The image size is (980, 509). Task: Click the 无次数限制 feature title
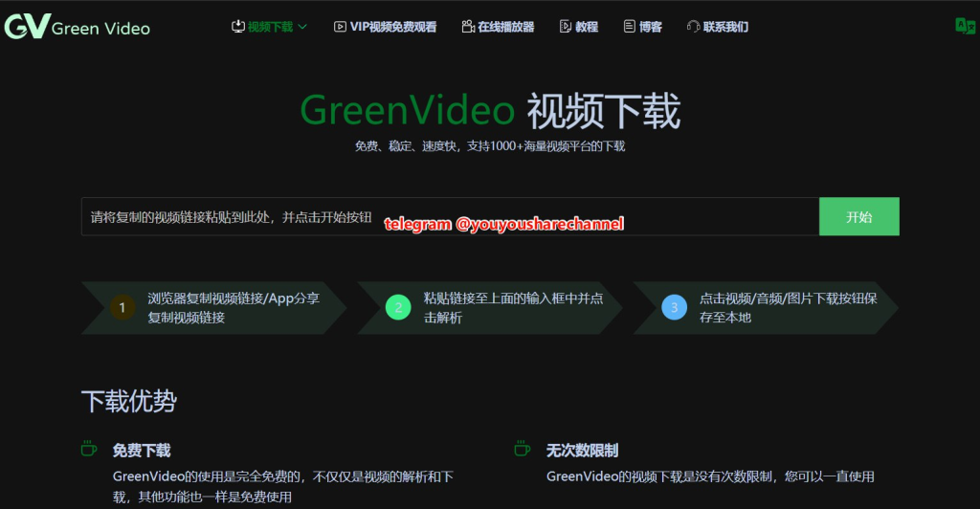point(582,451)
